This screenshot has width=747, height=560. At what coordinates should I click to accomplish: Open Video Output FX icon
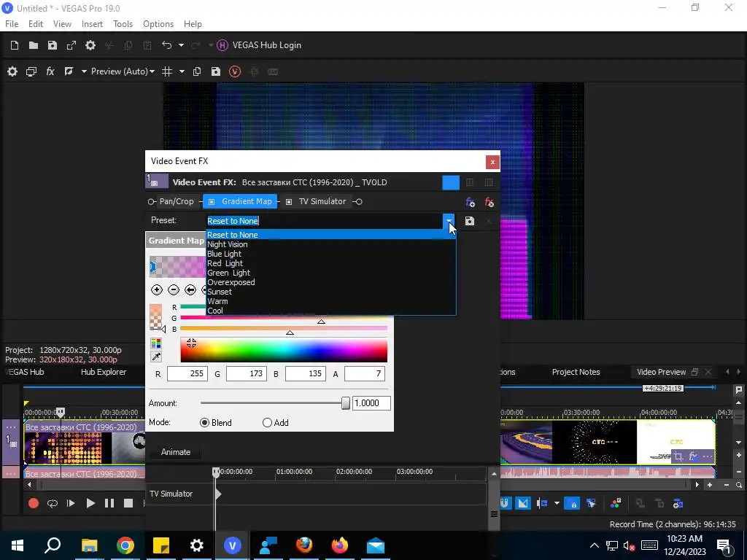[x=50, y=71]
